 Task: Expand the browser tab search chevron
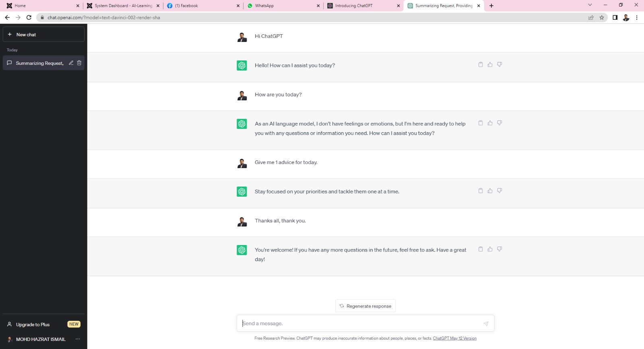590,5
